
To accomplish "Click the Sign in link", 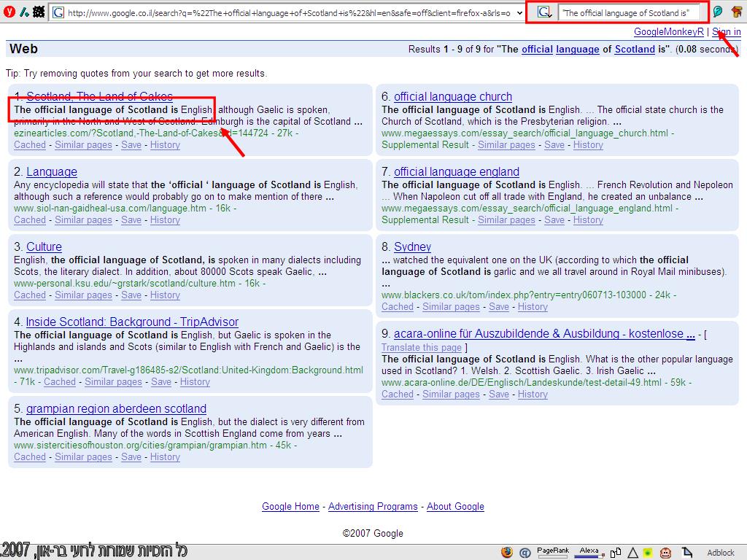I will tap(726, 32).
